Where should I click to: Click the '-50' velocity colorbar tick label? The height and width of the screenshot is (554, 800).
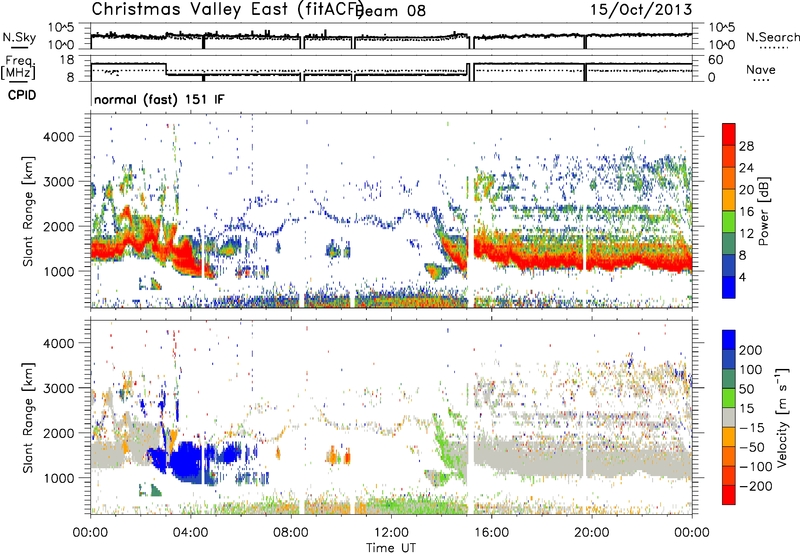click(752, 447)
